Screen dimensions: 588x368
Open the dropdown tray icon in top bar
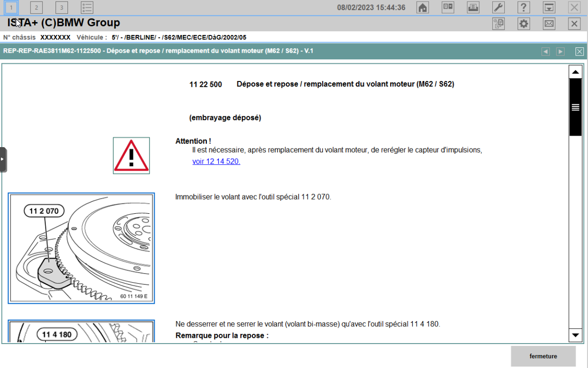tap(549, 8)
